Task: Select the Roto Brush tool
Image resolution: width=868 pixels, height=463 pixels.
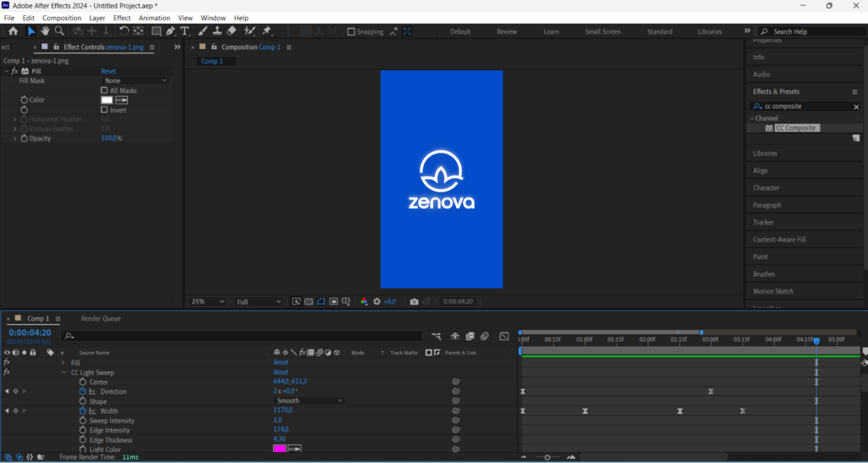Action: click(250, 31)
